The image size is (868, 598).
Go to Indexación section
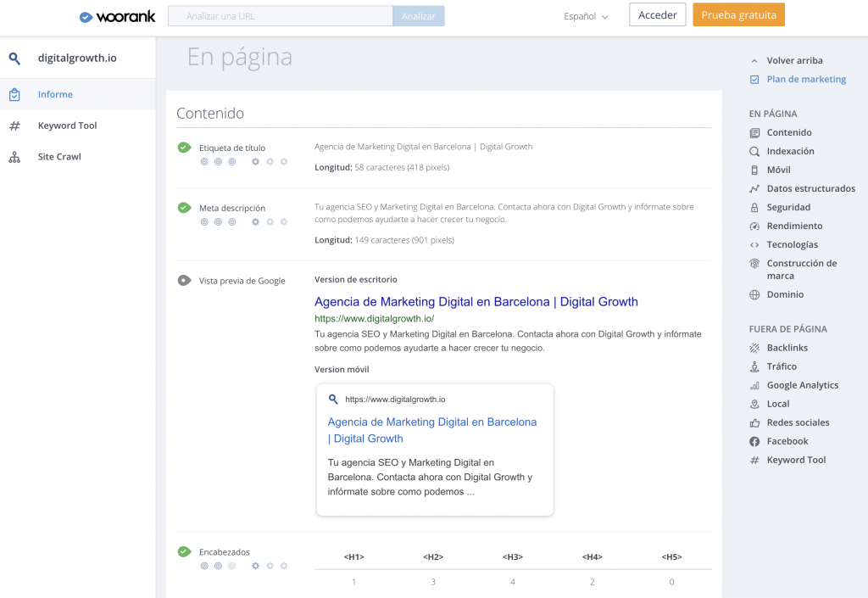click(x=790, y=151)
